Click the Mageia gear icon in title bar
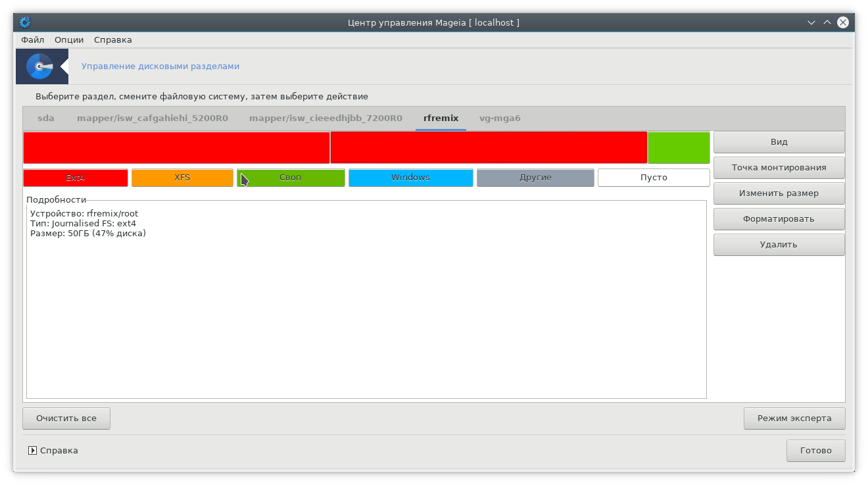868x485 pixels. [25, 22]
